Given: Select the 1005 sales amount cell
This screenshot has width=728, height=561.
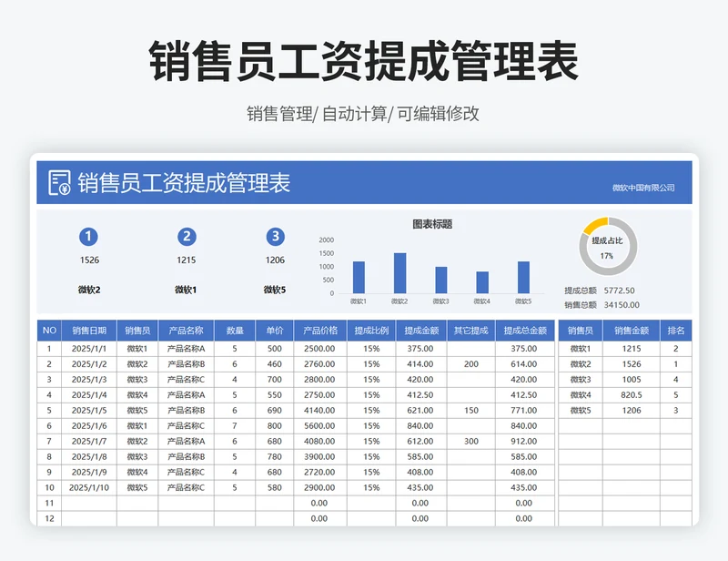Looking at the screenshot, I should tap(632, 379).
